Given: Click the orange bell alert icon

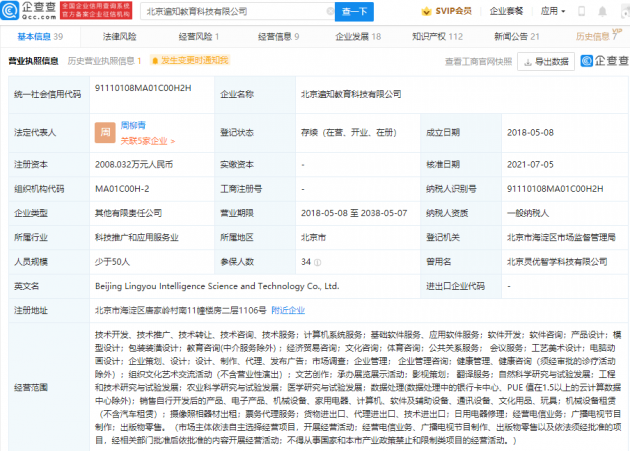Looking at the screenshot, I should click(x=155, y=61).
